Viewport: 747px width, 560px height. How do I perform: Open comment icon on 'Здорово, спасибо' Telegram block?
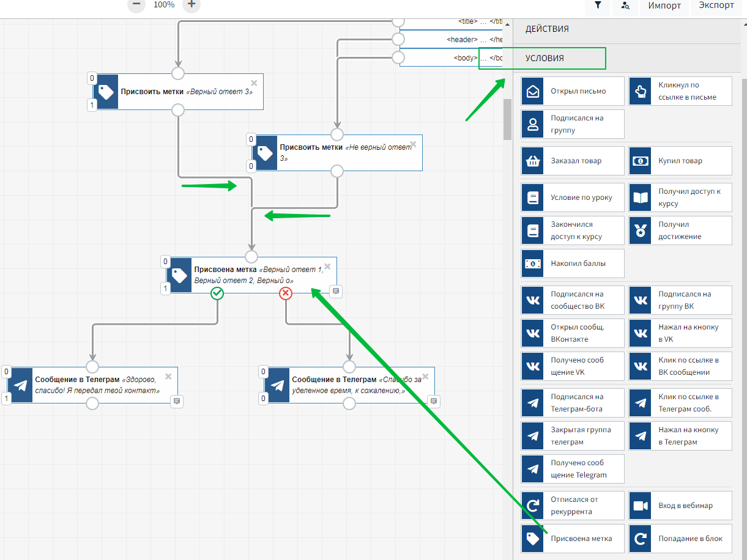(x=176, y=401)
